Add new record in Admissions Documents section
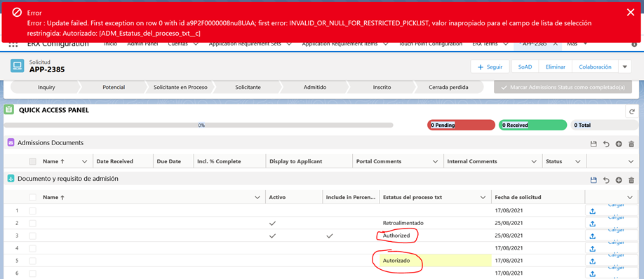Image resolution: width=644 pixels, height=279 pixels. coord(619,144)
